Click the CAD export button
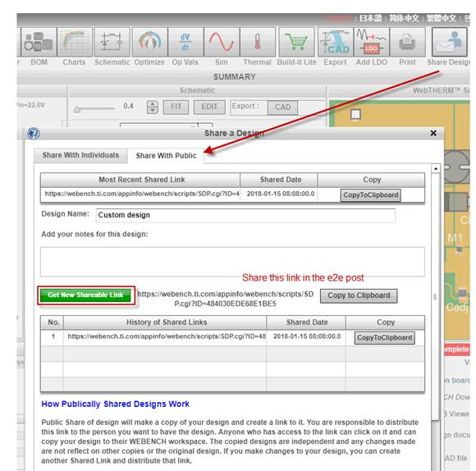 coord(282,107)
